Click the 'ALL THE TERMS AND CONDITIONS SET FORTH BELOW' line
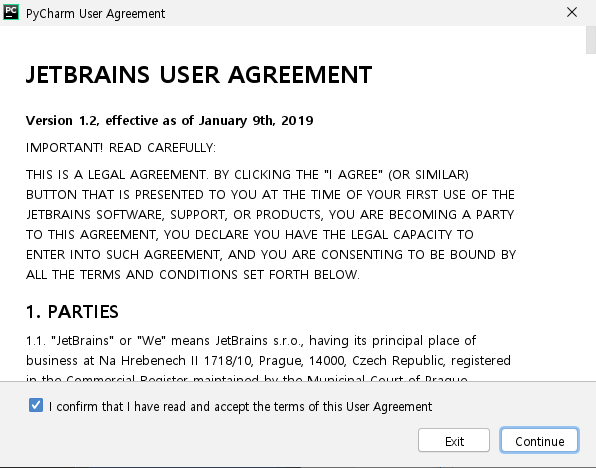The width and height of the screenshot is (596, 468). (x=193, y=274)
